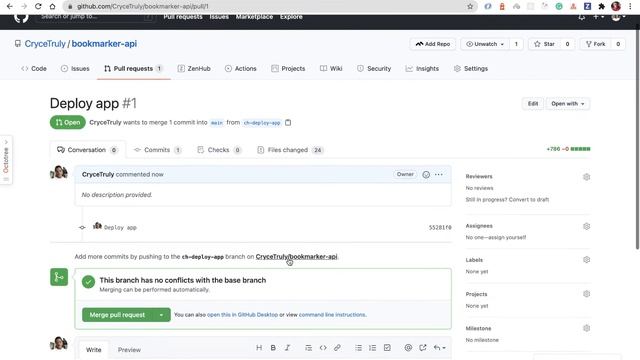Fork the bookmarker-api repository
The height and width of the screenshot is (360, 640).
click(x=596, y=44)
